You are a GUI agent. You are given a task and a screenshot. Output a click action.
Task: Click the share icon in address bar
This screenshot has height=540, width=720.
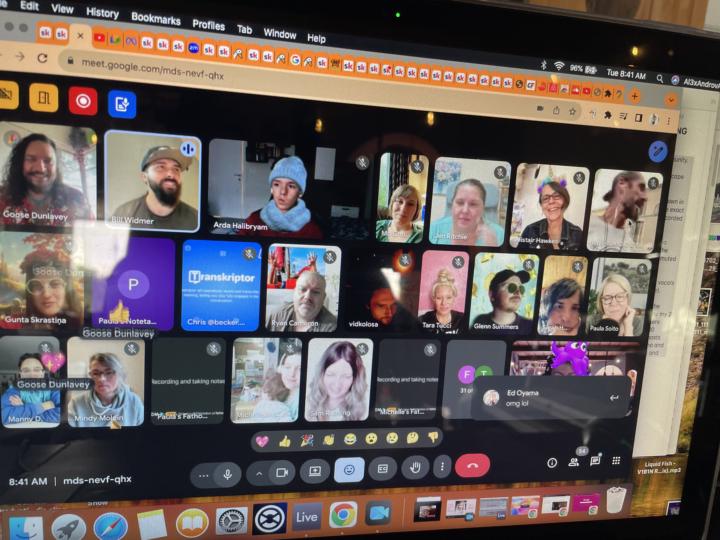[x=556, y=110]
